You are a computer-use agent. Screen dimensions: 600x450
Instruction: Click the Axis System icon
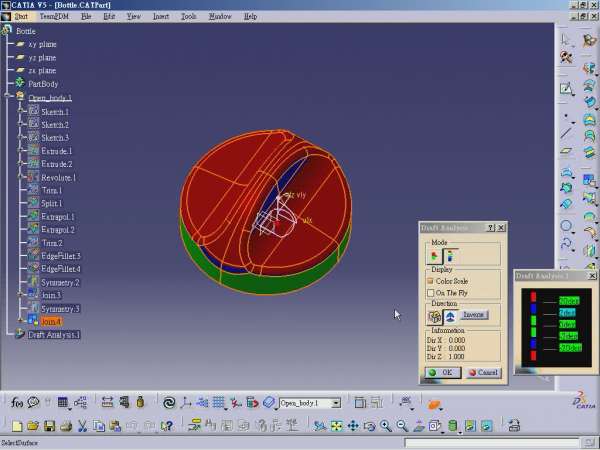coord(186,402)
